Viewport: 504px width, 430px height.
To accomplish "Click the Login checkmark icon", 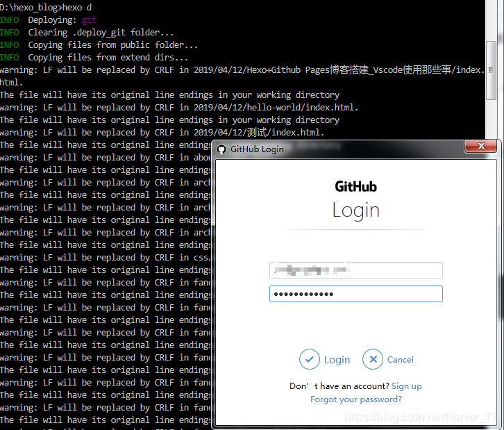I will 309,359.
